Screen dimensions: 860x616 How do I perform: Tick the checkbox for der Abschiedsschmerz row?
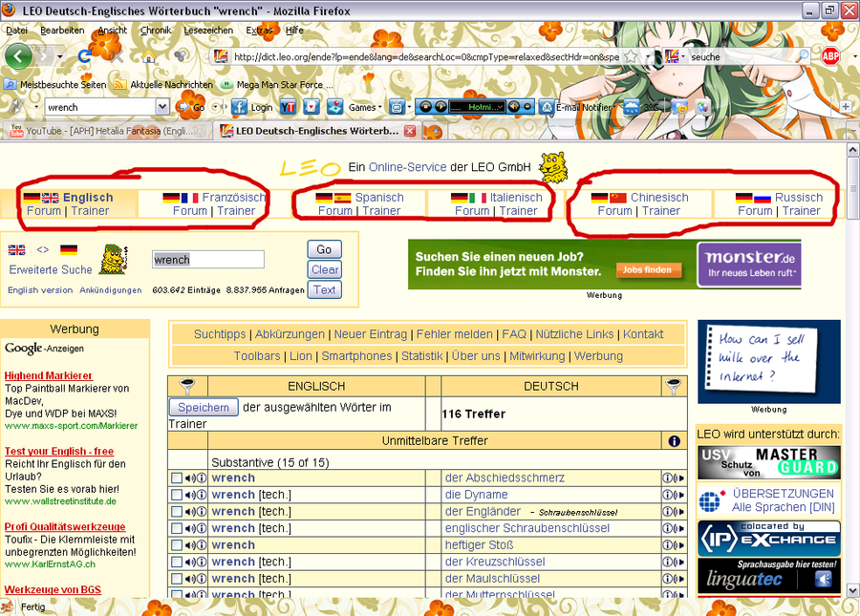coord(177,478)
